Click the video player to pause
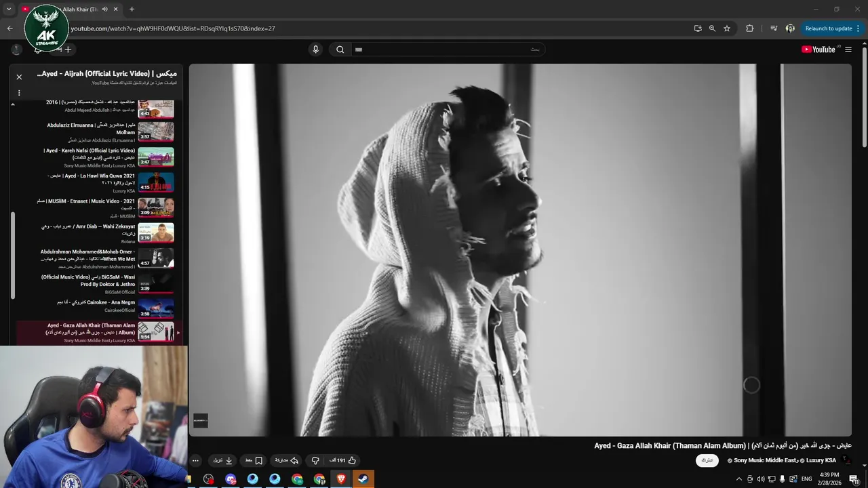Screen dimensions: 868x488 pyautogui.click(x=520, y=250)
